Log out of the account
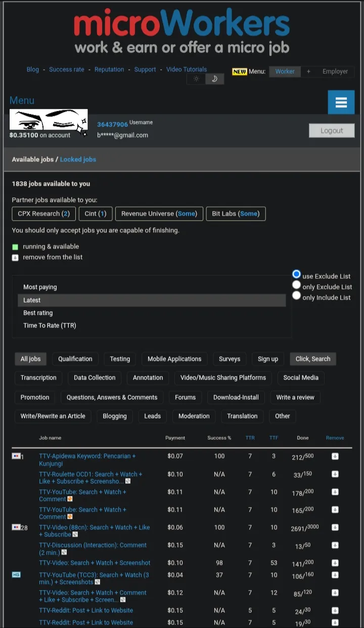The height and width of the screenshot is (628, 364). [x=332, y=131]
